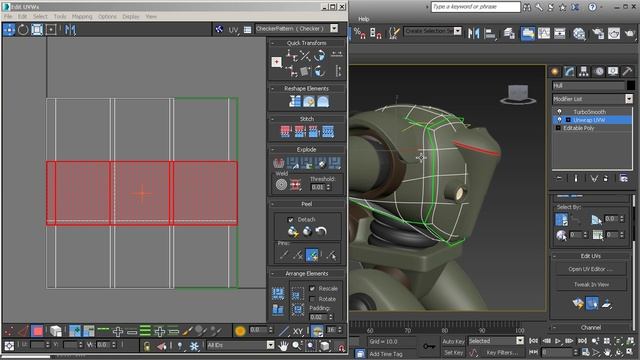The image size is (640, 360).
Task: Click first Stitch to Target icon
Action: 285,131
